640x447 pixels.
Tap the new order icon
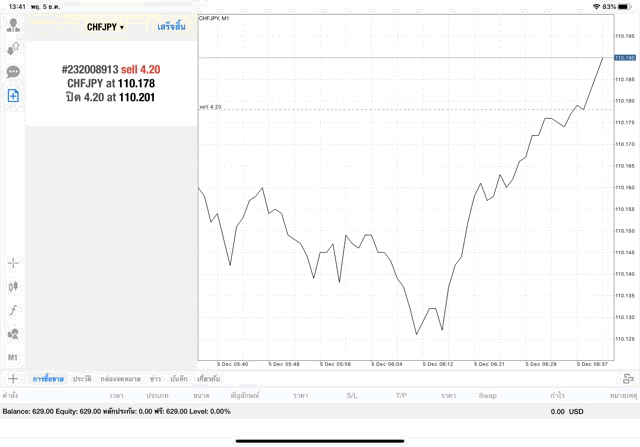(x=13, y=95)
